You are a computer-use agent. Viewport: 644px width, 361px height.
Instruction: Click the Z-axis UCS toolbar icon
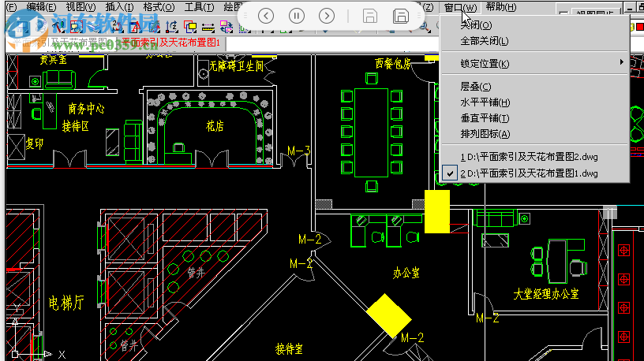pyautogui.click(x=172, y=27)
